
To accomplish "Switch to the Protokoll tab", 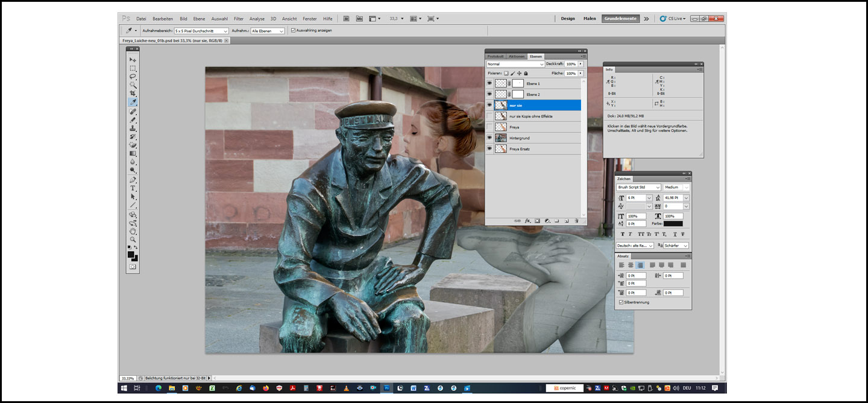I will tap(495, 56).
